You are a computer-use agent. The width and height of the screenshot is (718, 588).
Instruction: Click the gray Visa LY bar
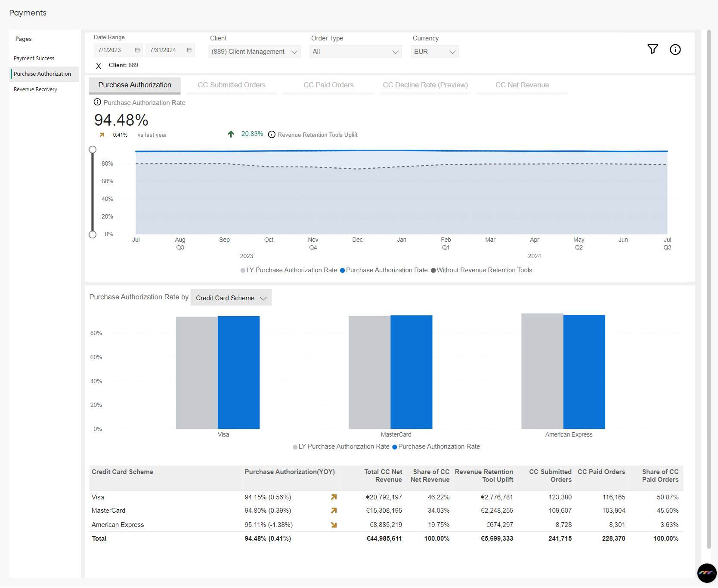click(197, 373)
